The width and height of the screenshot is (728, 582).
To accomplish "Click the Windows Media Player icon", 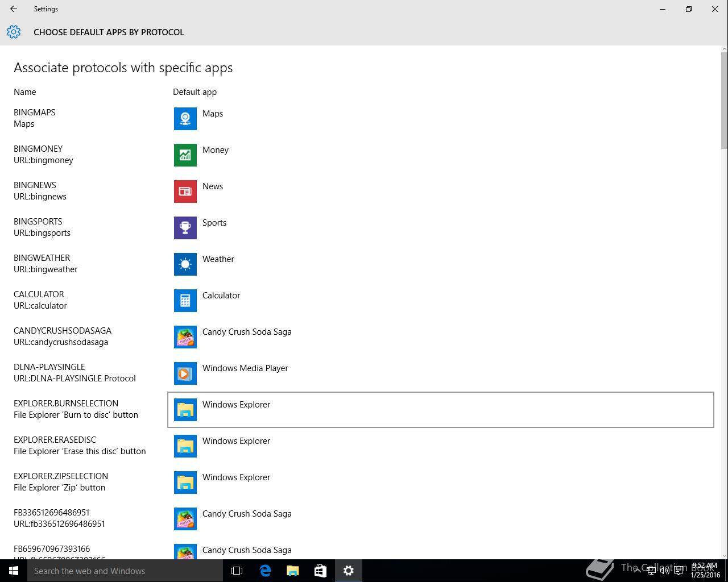I will pyautogui.click(x=185, y=373).
